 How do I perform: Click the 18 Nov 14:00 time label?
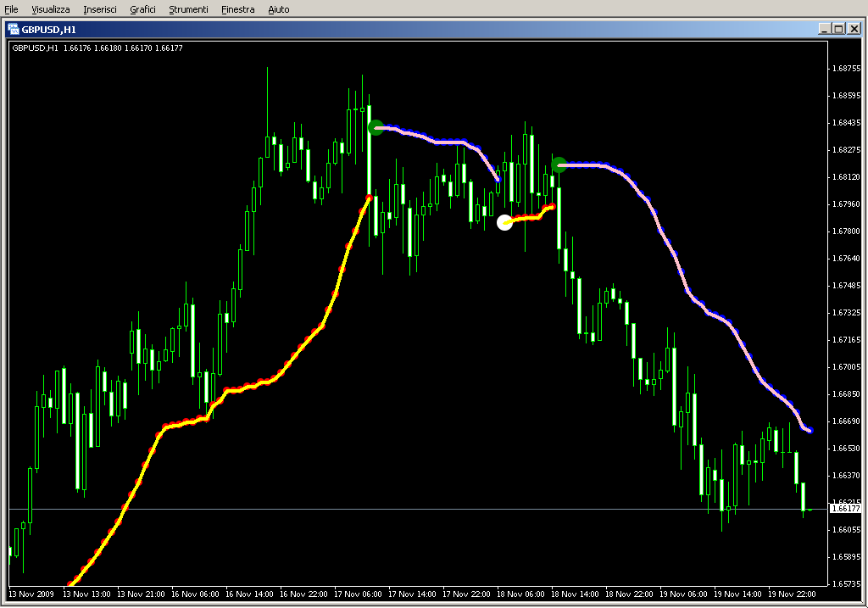(575, 594)
